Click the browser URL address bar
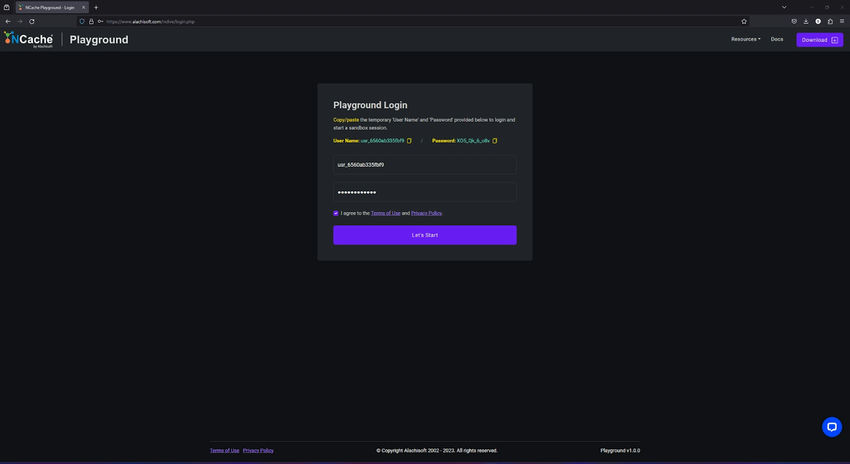The image size is (850, 464). coord(412,22)
